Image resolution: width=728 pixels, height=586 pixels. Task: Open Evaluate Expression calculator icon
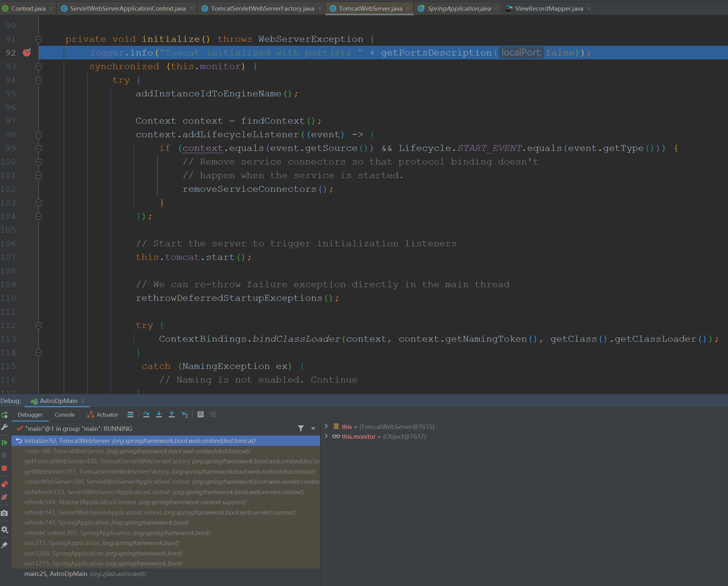coord(201,415)
